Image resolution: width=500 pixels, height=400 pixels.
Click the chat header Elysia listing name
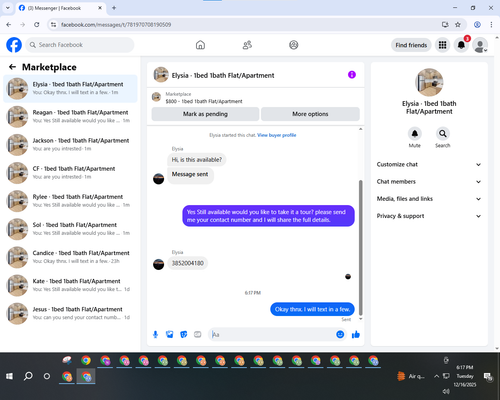[223, 75]
